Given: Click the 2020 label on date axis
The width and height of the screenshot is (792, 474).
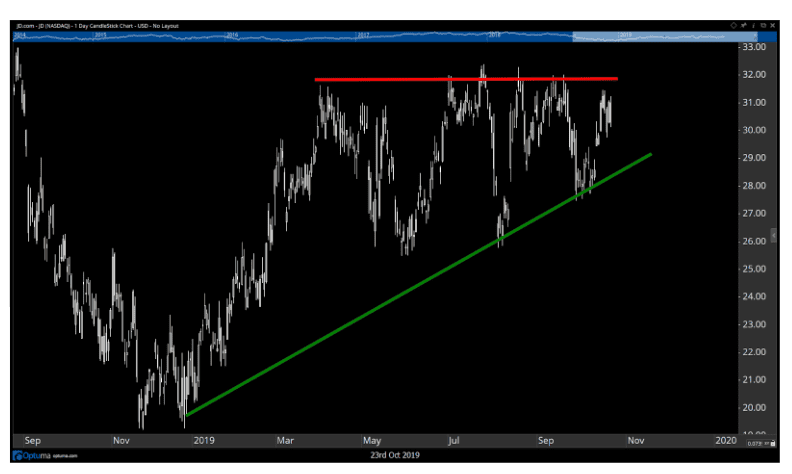Looking at the screenshot, I should (x=726, y=441).
